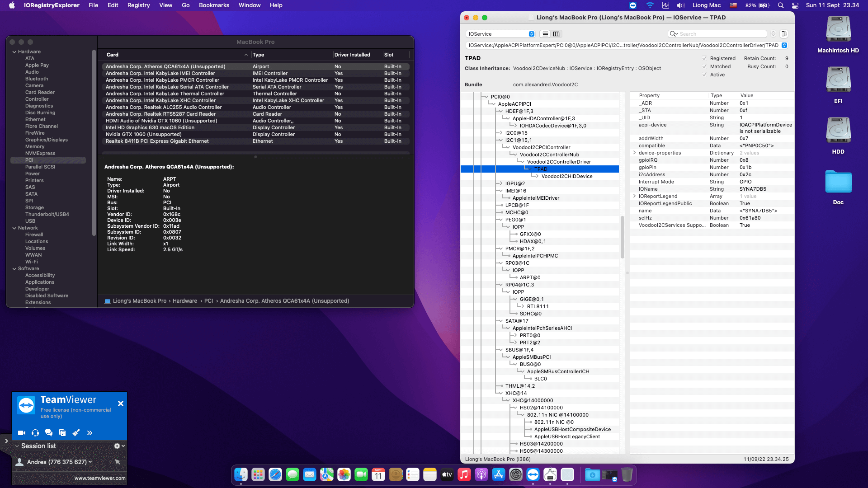Open Control Centre in the menu bar

(795, 5)
